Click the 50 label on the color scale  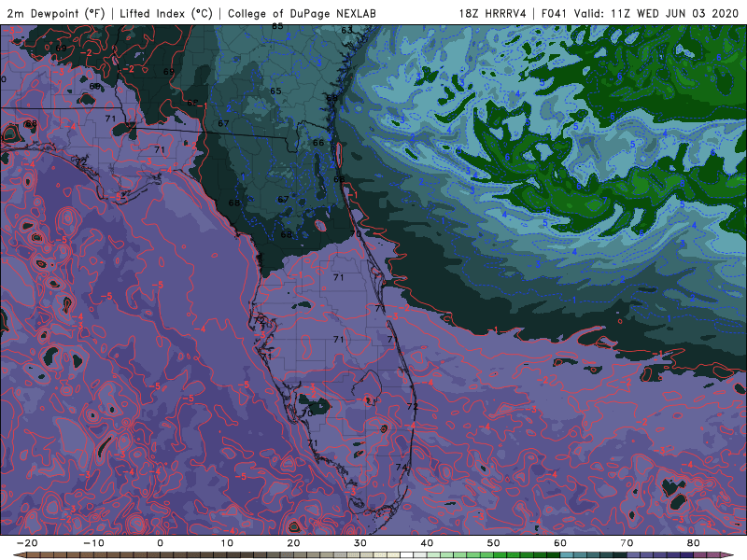(494, 543)
